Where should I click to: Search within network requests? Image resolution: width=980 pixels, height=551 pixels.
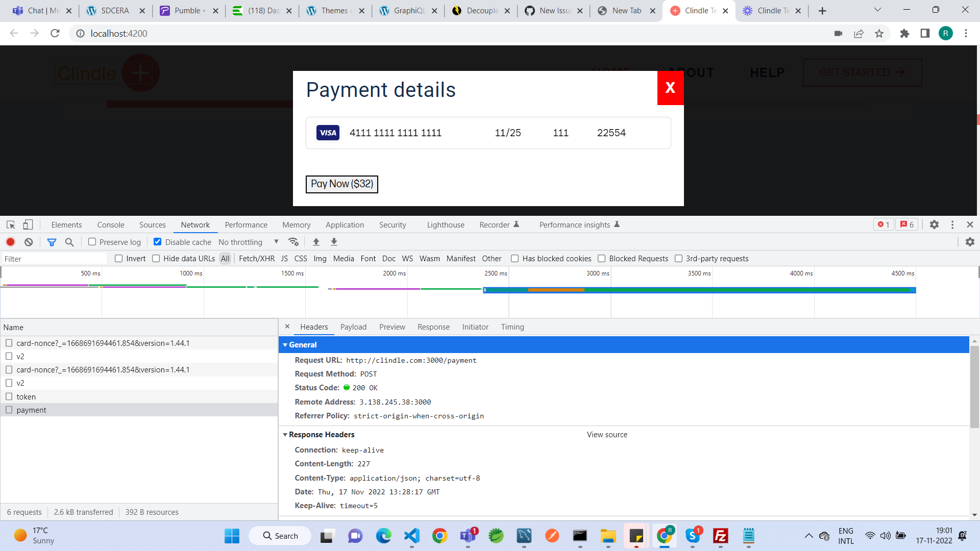69,242
